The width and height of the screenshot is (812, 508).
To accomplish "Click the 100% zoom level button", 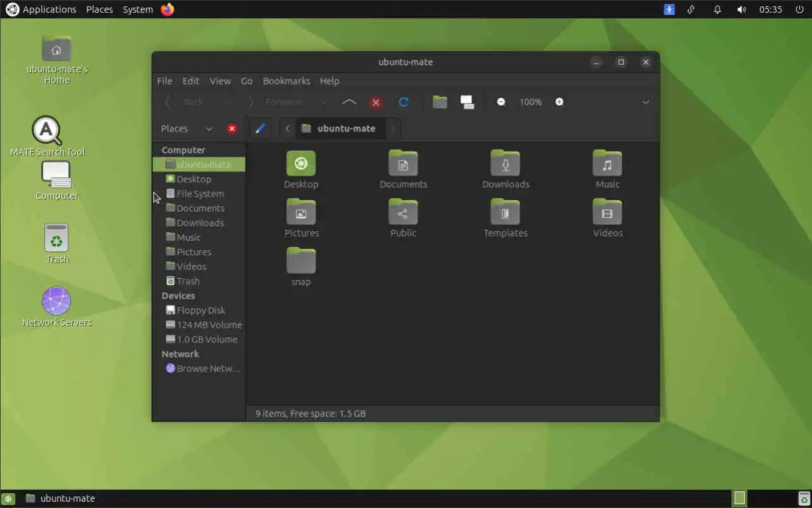I will 530,102.
